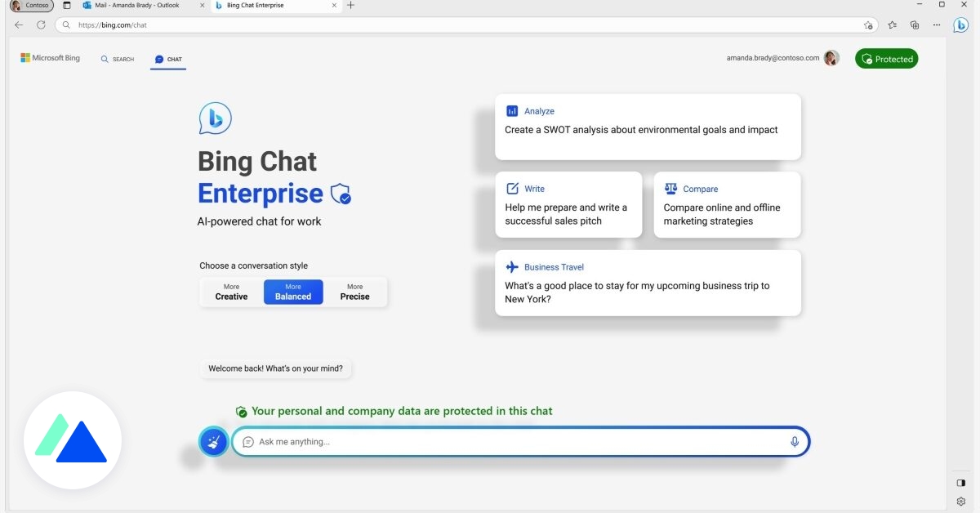The width and height of the screenshot is (980, 513).
Task: Click the Compare scales icon
Action: click(x=671, y=188)
